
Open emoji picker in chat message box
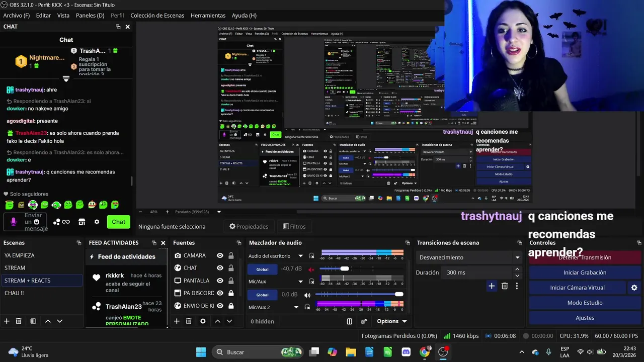(x=36, y=222)
